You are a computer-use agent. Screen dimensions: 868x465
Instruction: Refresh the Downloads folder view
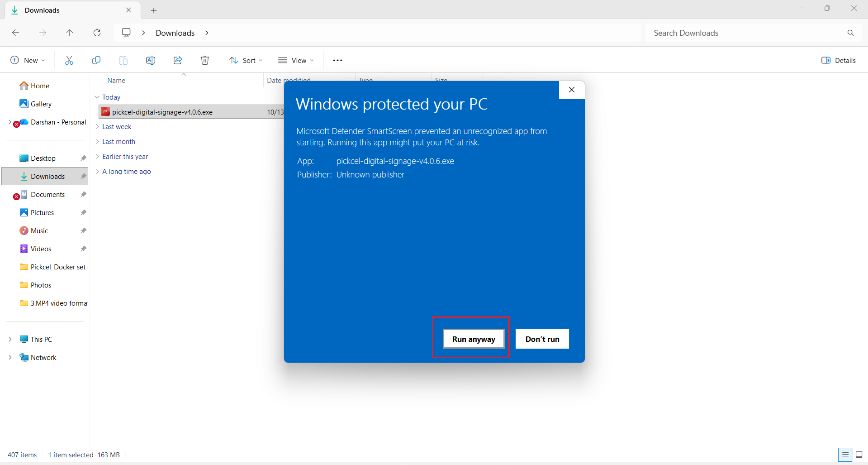(x=97, y=33)
